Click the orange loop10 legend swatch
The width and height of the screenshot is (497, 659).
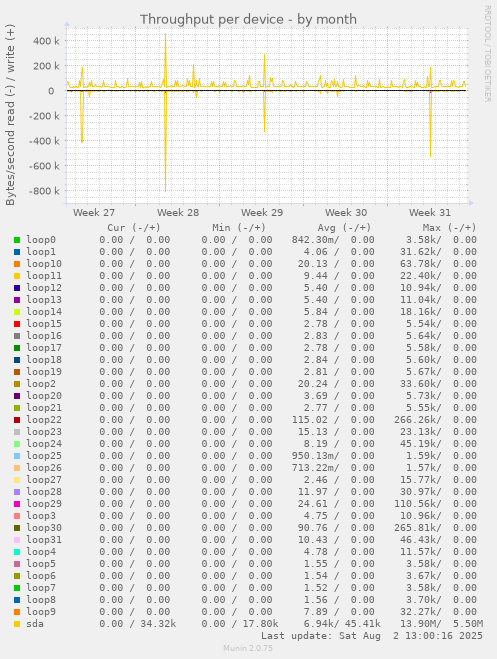pyautogui.click(x=17, y=264)
